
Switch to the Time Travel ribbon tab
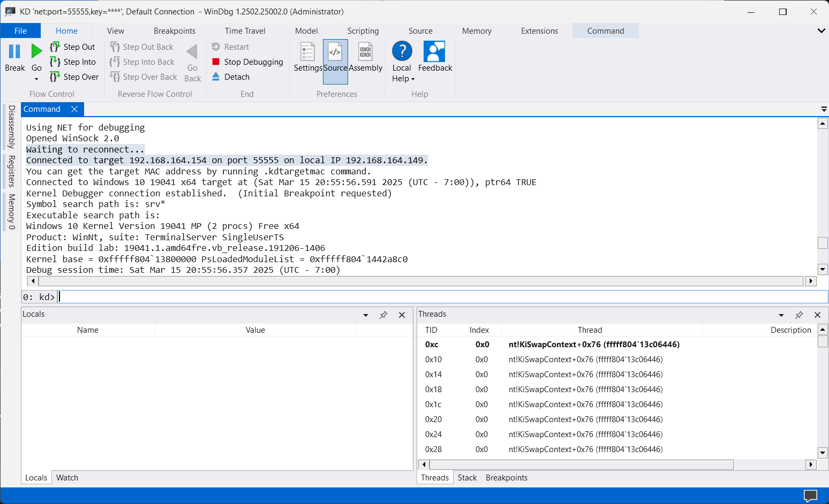point(245,30)
